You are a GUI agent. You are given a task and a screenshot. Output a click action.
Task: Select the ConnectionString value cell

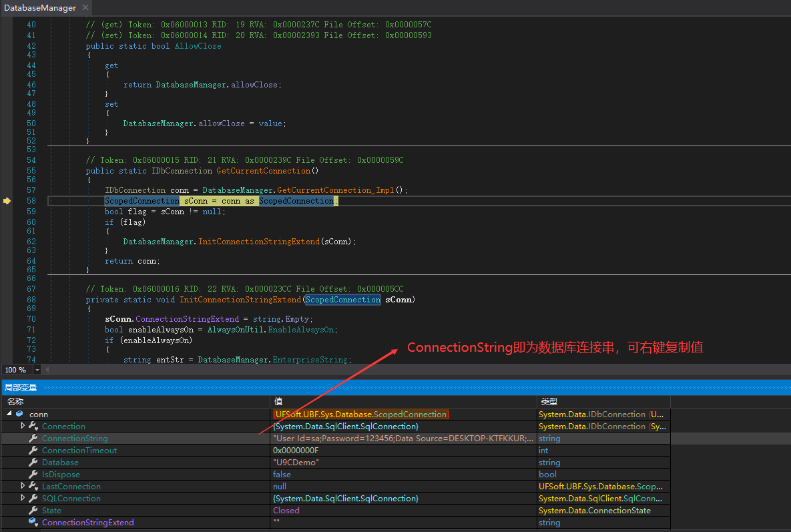[403, 439]
